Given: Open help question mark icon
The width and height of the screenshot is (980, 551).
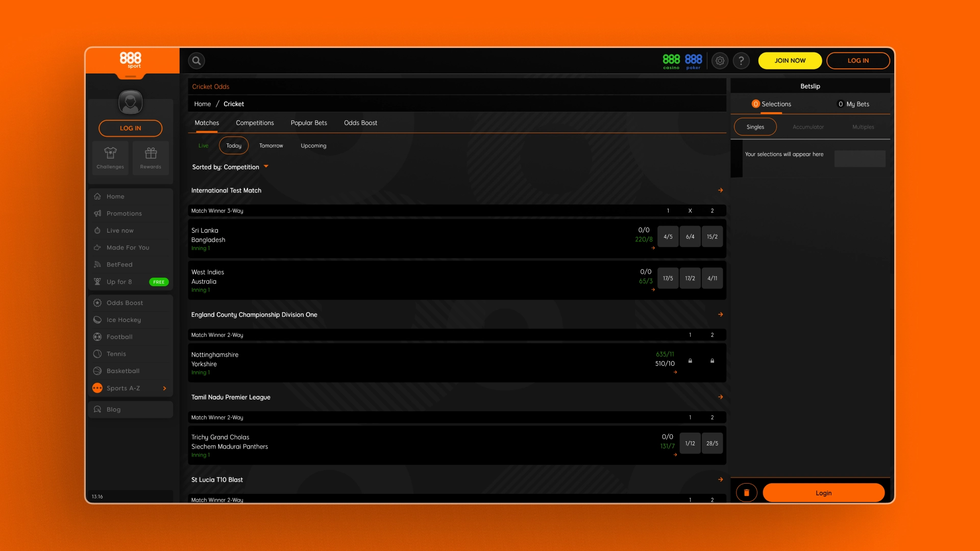Looking at the screenshot, I should (741, 61).
